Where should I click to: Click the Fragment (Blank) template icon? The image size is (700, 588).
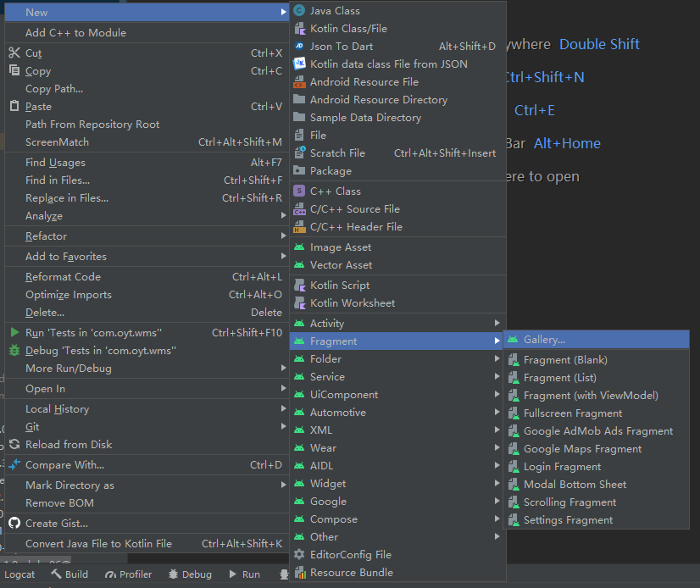click(x=514, y=360)
